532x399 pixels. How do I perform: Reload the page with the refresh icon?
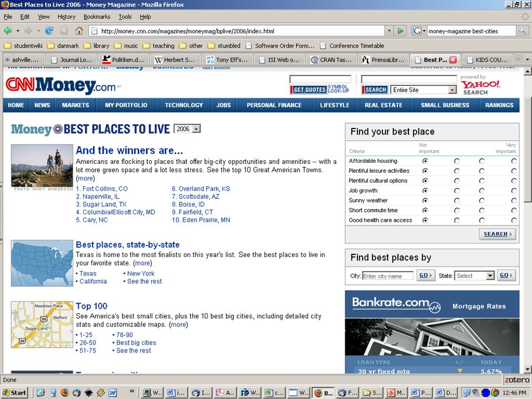point(49,31)
